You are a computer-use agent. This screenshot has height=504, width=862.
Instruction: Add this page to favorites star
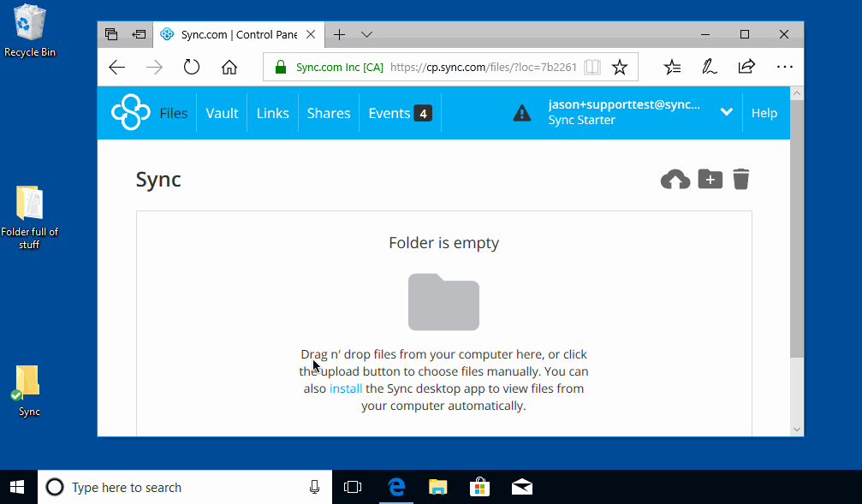point(620,67)
